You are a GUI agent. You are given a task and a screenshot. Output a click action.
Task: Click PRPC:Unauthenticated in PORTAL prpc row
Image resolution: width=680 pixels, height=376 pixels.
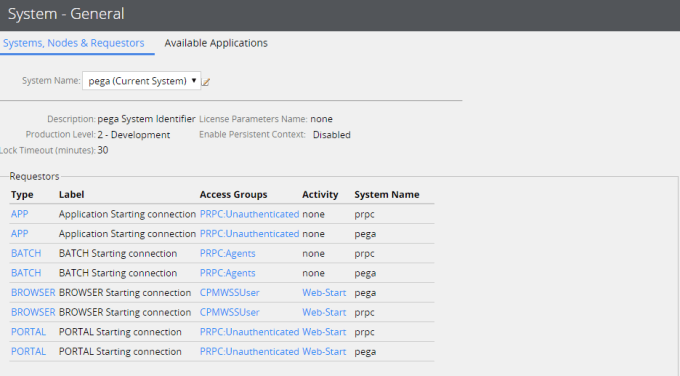click(x=249, y=332)
